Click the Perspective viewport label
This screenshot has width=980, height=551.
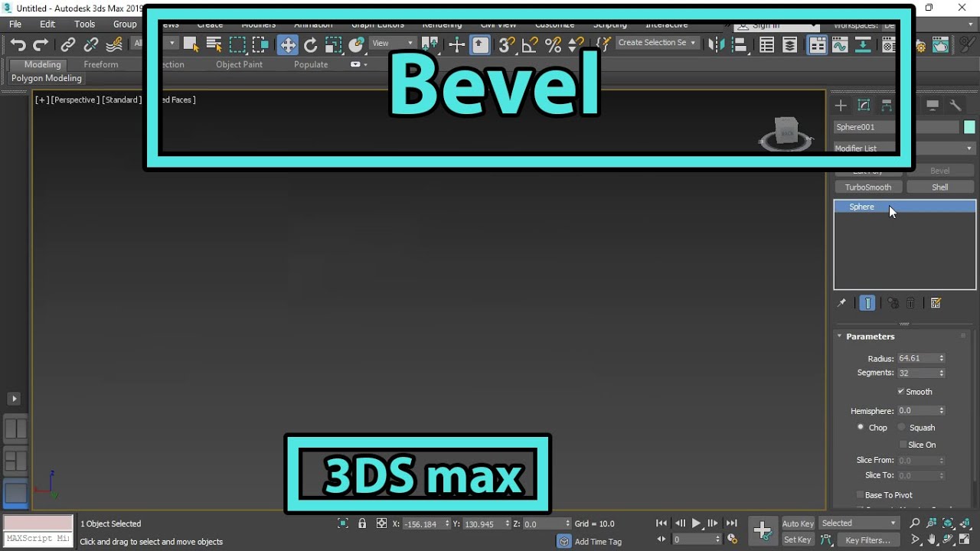pos(74,99)
